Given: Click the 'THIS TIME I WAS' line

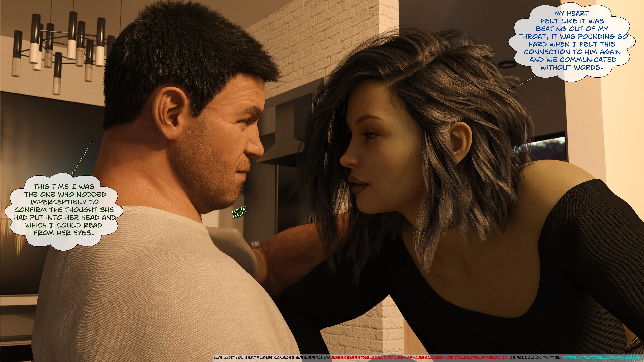Looking at the screenshot, I should 64,187.
